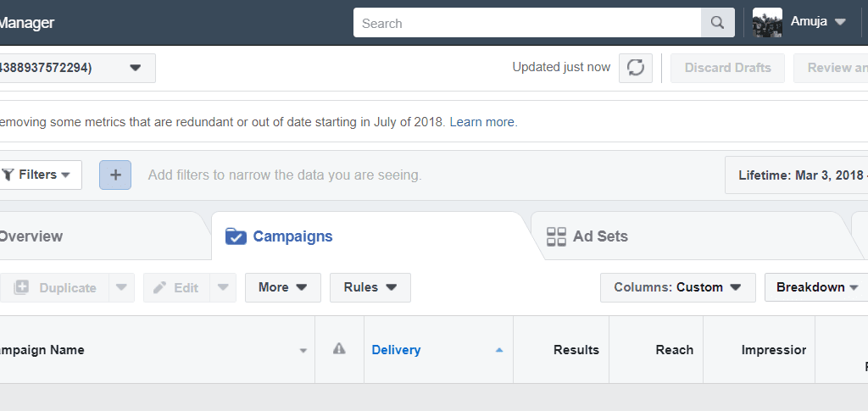Switch to the Ad Sets tab

(587, 236)
